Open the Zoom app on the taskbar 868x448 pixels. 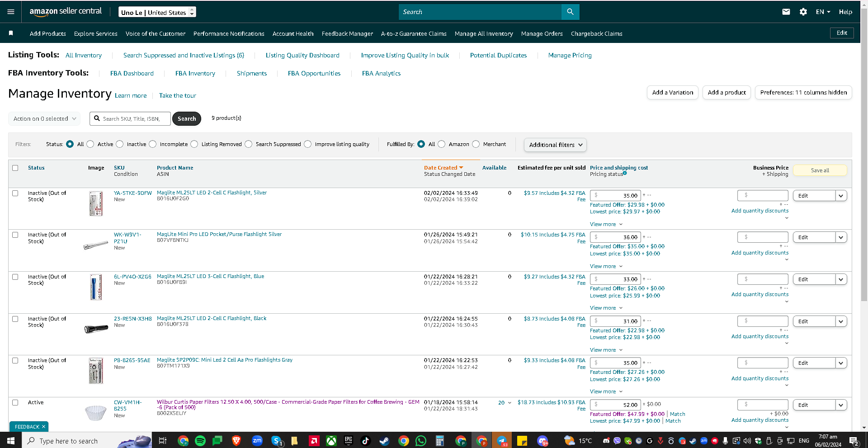(257, 441)
